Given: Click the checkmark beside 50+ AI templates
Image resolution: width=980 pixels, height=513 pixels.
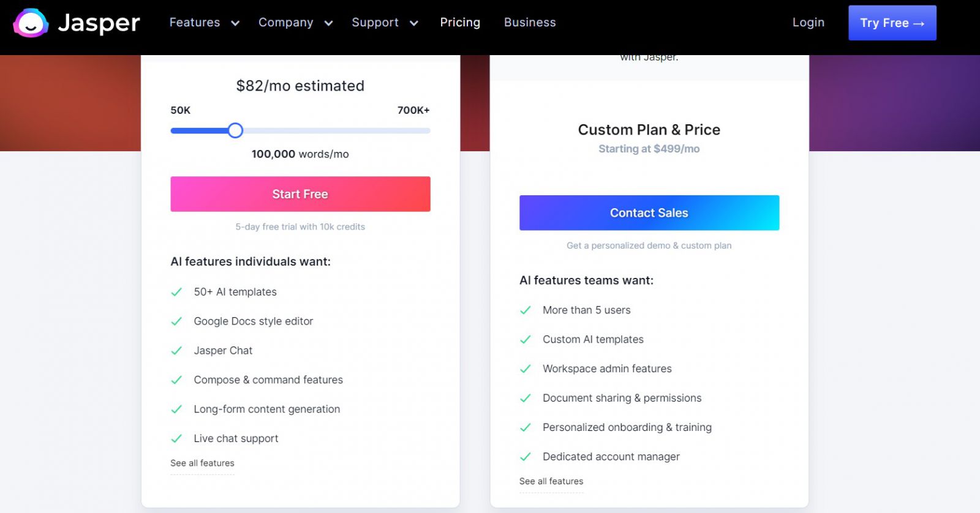Looking at the screenshot, I should coord(176,292).
